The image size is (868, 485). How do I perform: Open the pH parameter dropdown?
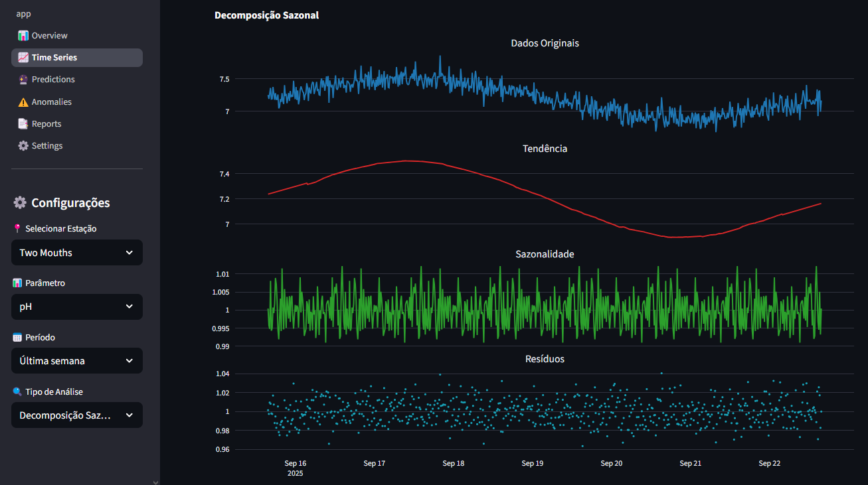coord(77,307)
